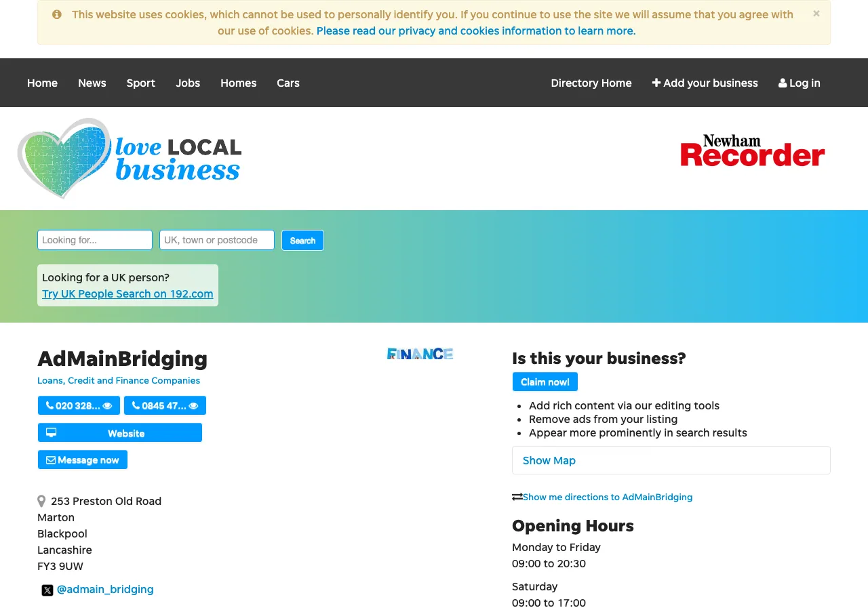
Task: Click the directions arrows icon near Show me directions
Action: tap(517, 497)
